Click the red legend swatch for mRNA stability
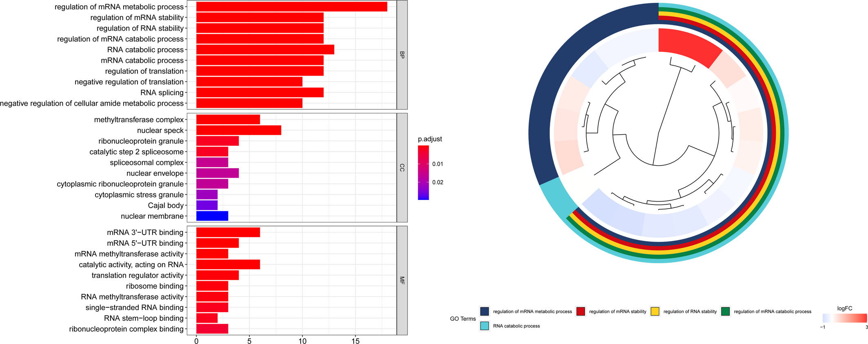The image size is (868, 344). click(581, 311)
